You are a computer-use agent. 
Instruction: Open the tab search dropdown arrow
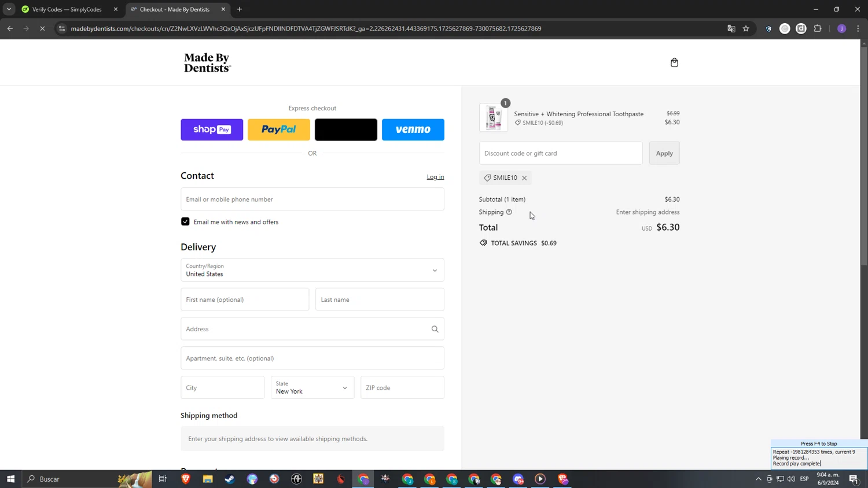click(9, 9)
